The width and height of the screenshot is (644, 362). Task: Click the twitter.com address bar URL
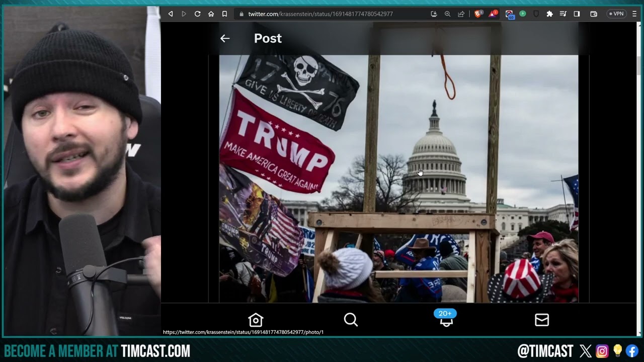click(320, 14)
